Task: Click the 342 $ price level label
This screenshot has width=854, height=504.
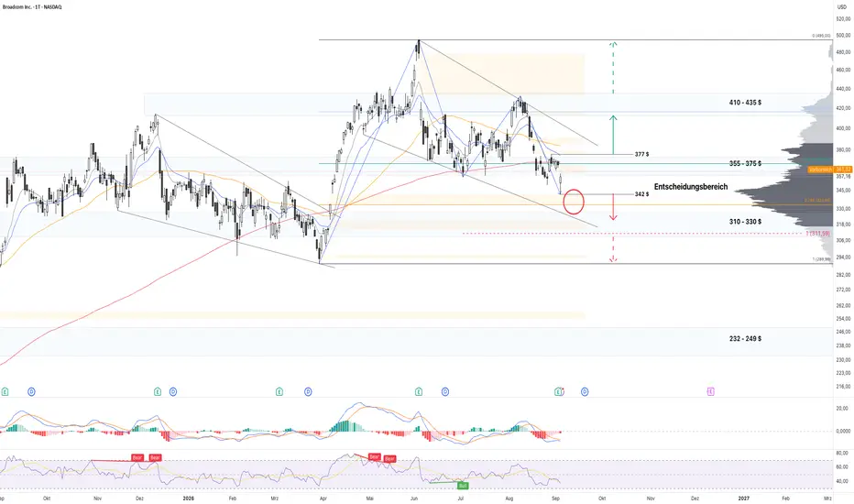Action: coord(641,194)
